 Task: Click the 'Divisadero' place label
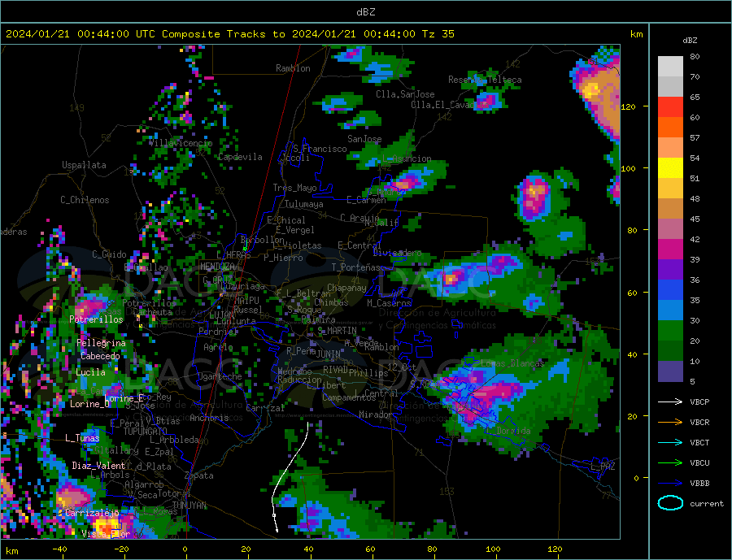click(x=397, y=253)
